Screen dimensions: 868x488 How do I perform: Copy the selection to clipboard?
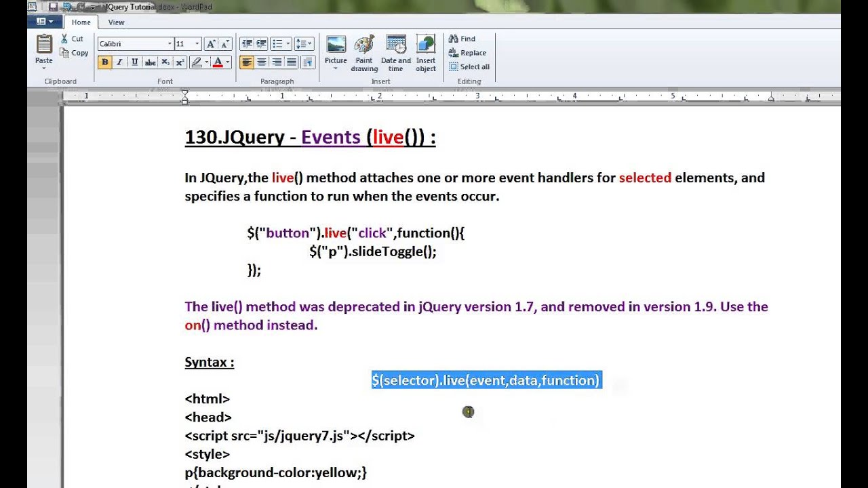(x=74, y=53)
